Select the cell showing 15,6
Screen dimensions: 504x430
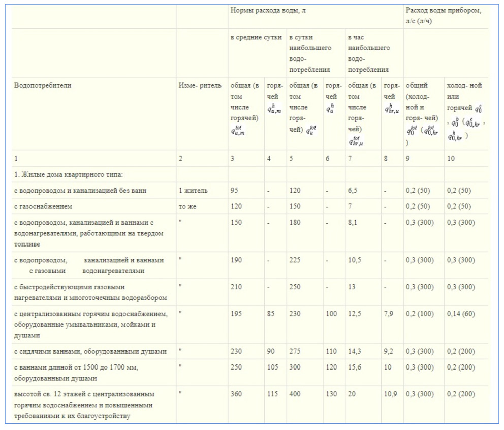(x=355, y=367)
